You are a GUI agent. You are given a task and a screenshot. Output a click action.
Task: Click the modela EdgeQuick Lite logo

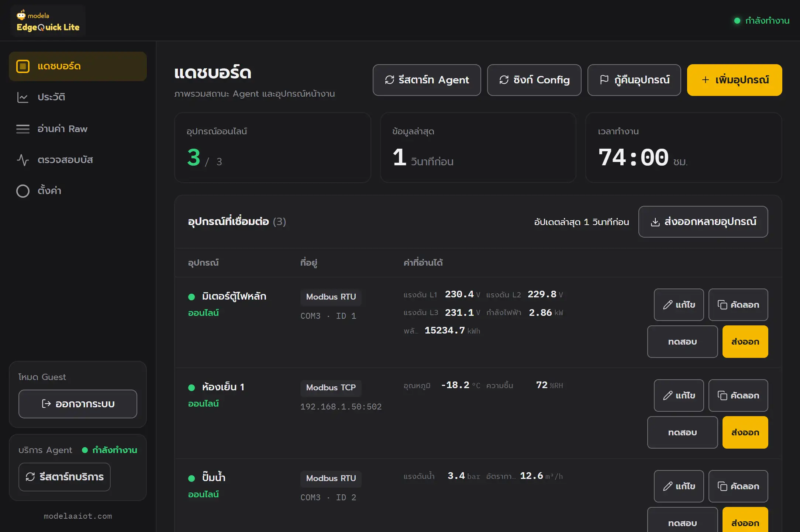click(x=48, y=21)
